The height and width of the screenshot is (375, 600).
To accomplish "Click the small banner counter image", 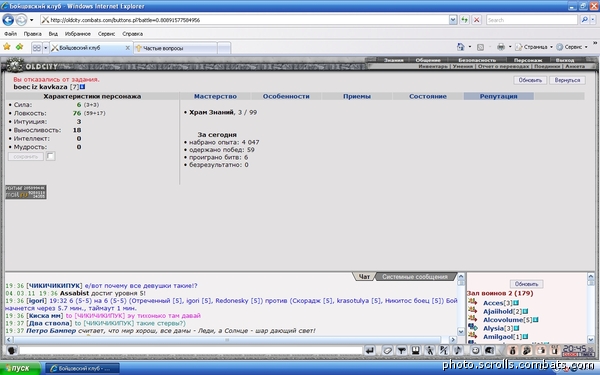I will click(26, 192).
